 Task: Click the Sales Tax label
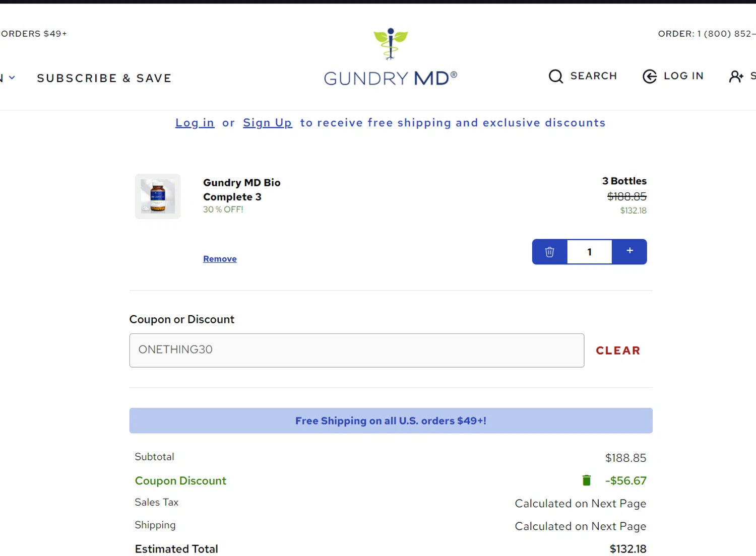point(157,502)
